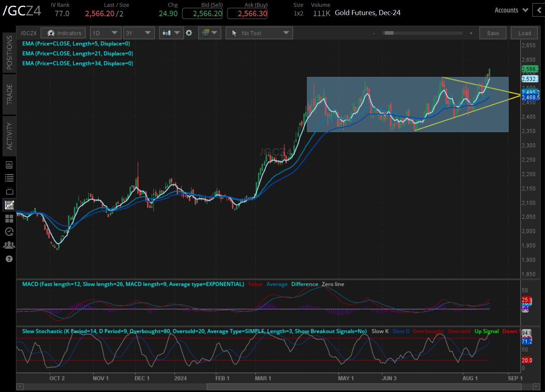Click the chart zoom slider handle
This screenshot has height=392, width=545.
[x=389, y=33]
